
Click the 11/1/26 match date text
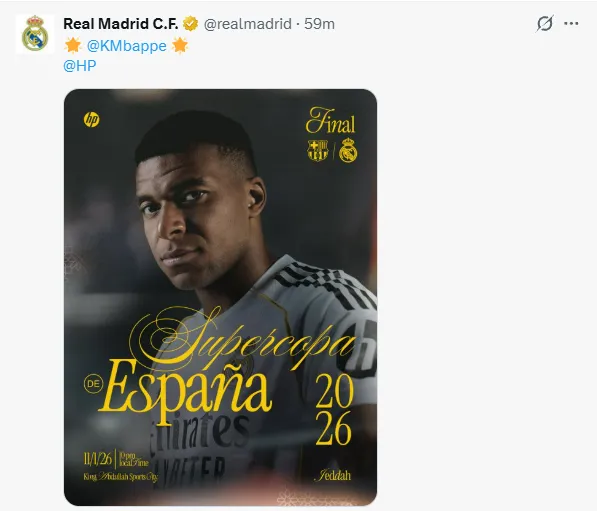click(x=97, y=459)
